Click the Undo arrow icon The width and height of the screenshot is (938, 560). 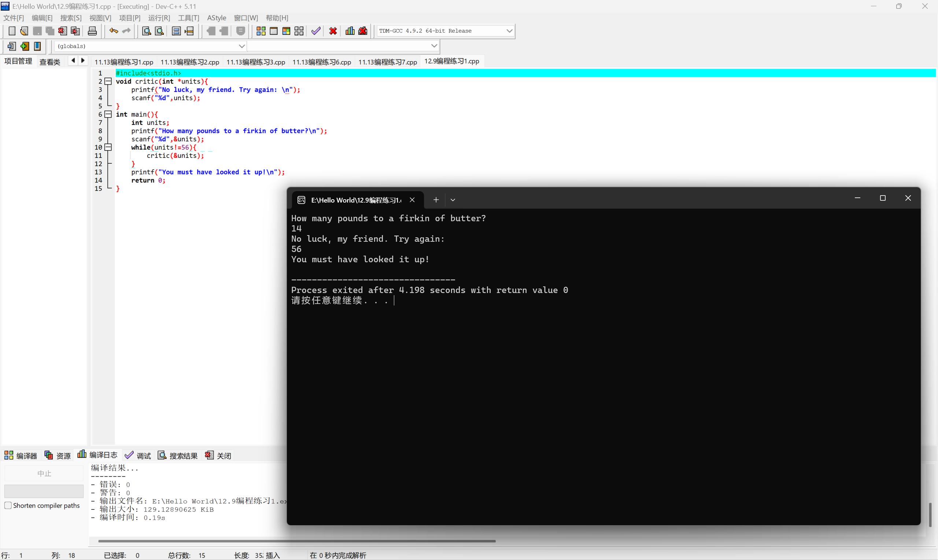coord(113,31)
